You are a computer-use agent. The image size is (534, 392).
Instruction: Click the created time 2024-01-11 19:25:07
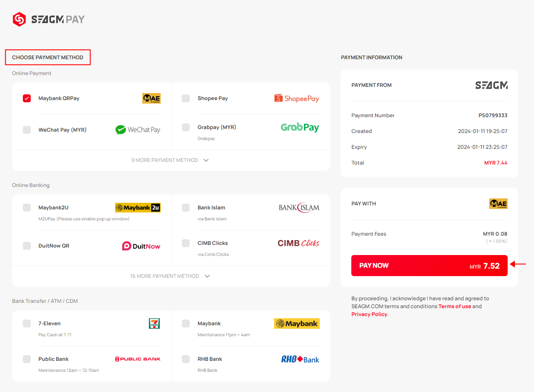point(483,131)
